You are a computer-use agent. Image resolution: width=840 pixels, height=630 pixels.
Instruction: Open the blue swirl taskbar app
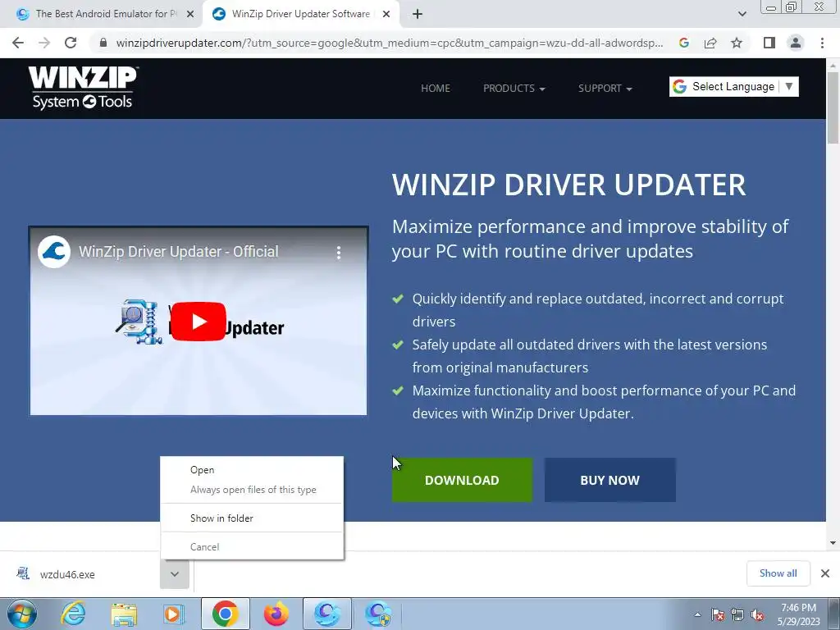326,614
